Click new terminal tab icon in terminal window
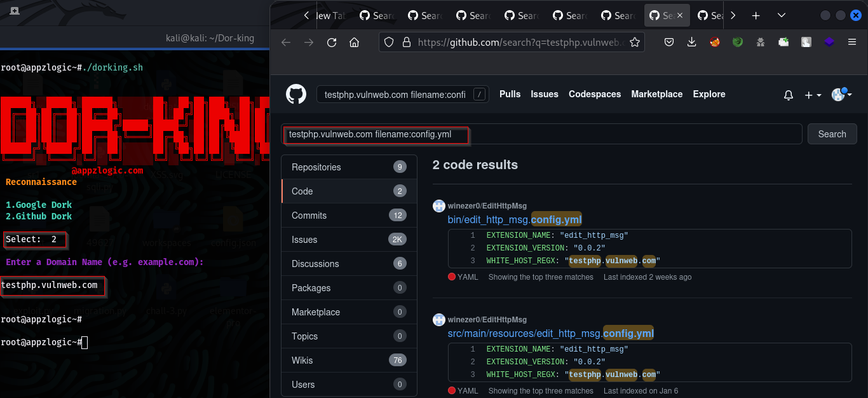This screenshot has height=398, width=868. 15,11
